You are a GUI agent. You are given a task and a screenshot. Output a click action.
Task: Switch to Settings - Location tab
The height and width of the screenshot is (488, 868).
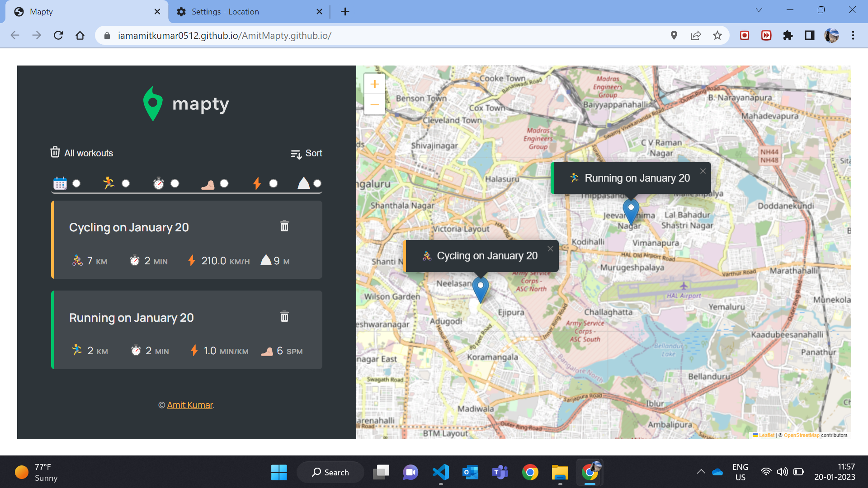[x=225, y=12]
